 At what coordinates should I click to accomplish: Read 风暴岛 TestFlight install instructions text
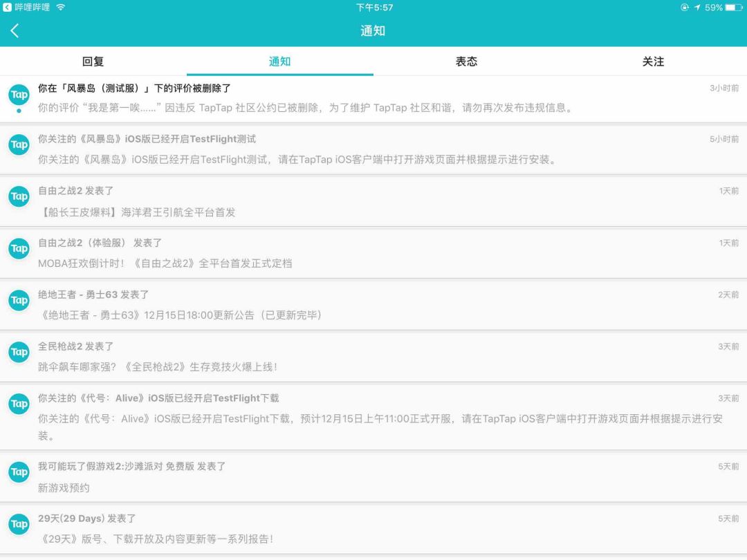click(297, 160)
